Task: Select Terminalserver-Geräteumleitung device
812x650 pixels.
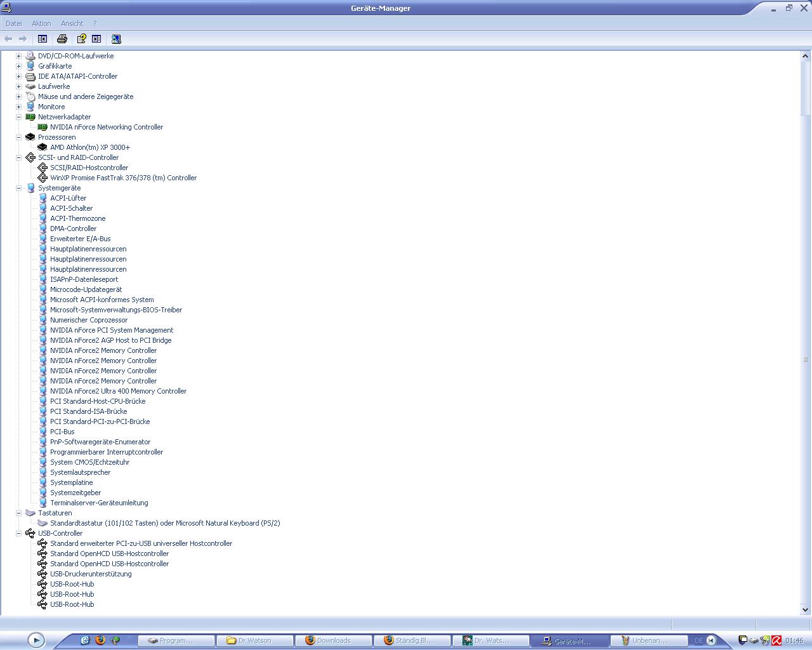Action: click(x=99, y=503)
